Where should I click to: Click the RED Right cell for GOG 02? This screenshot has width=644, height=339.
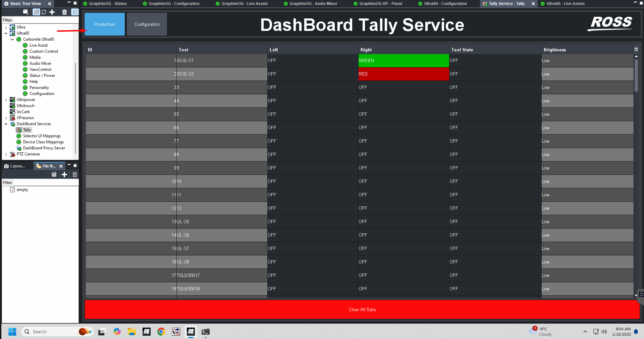(x=404, y=74)
